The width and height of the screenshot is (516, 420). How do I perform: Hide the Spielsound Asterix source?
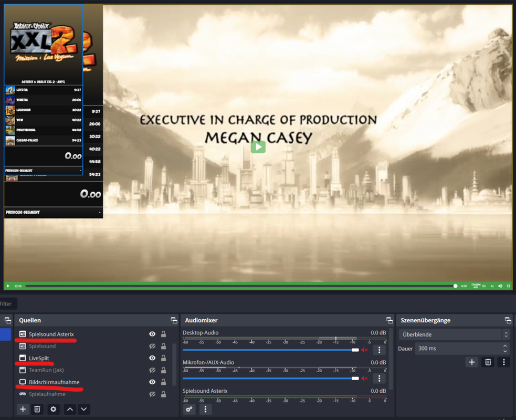point(152,334)
